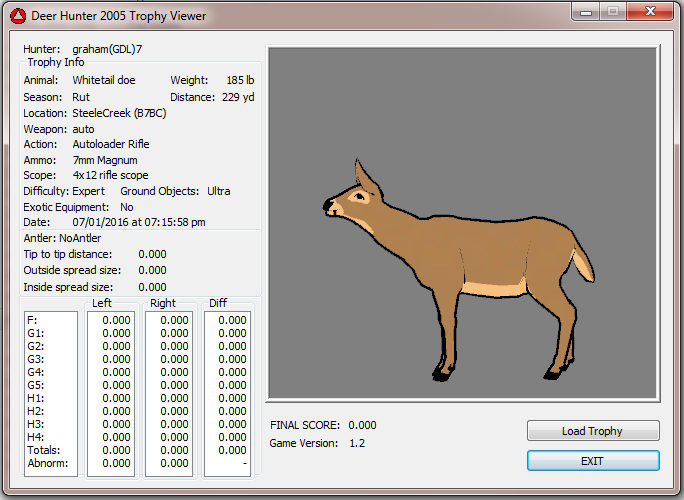Click the Load Trophy button
The image size is (684, 500).
593,431
